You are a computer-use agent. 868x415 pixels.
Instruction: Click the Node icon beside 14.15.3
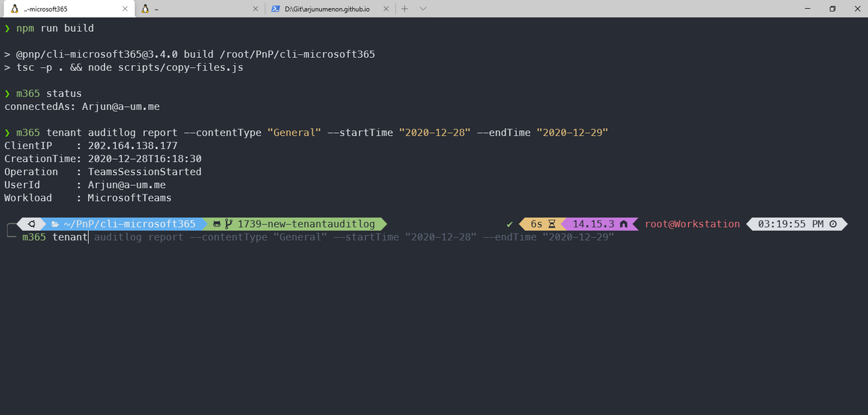click(624, 224)
